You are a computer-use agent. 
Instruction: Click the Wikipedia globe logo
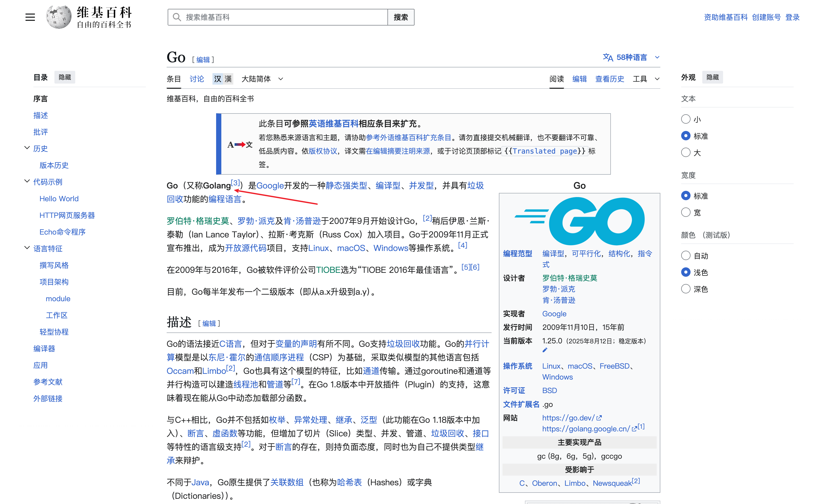click(59, 17)
